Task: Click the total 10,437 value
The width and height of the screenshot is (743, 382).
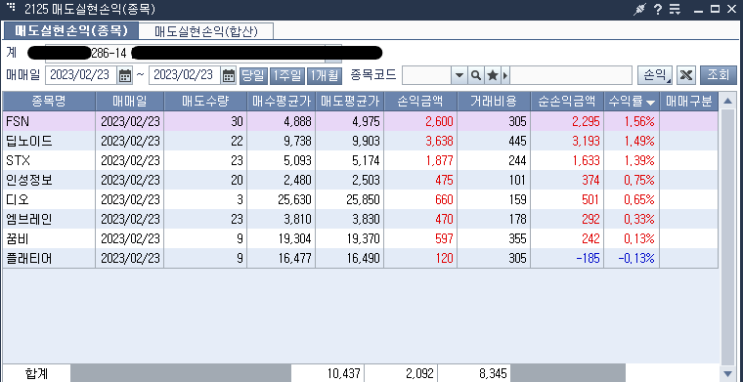Action: tap(328, 373)
